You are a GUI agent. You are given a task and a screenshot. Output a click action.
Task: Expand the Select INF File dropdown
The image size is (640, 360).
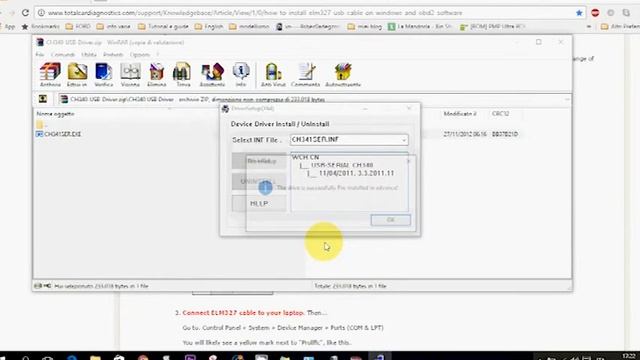click(x=404, y=140)
